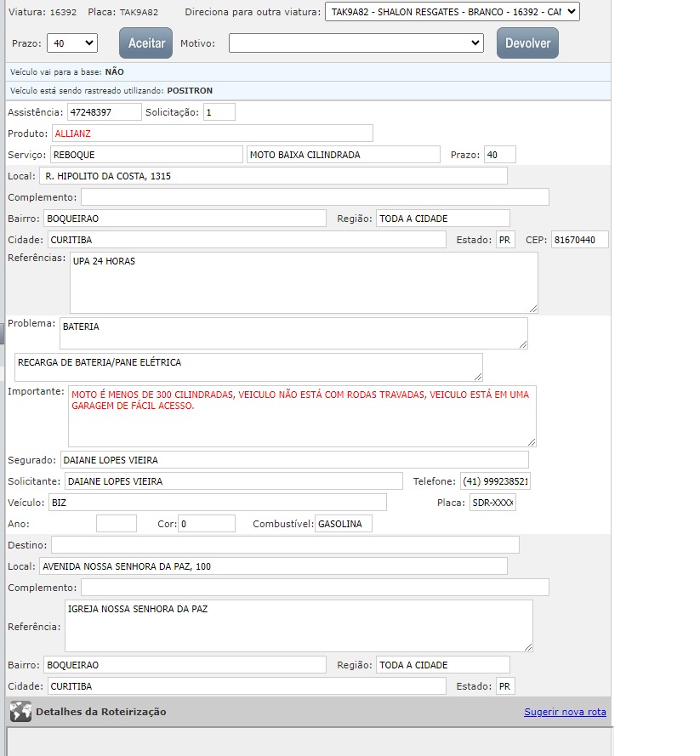
Task: Click the first empty Complemento field
Action: pos(315,196)
